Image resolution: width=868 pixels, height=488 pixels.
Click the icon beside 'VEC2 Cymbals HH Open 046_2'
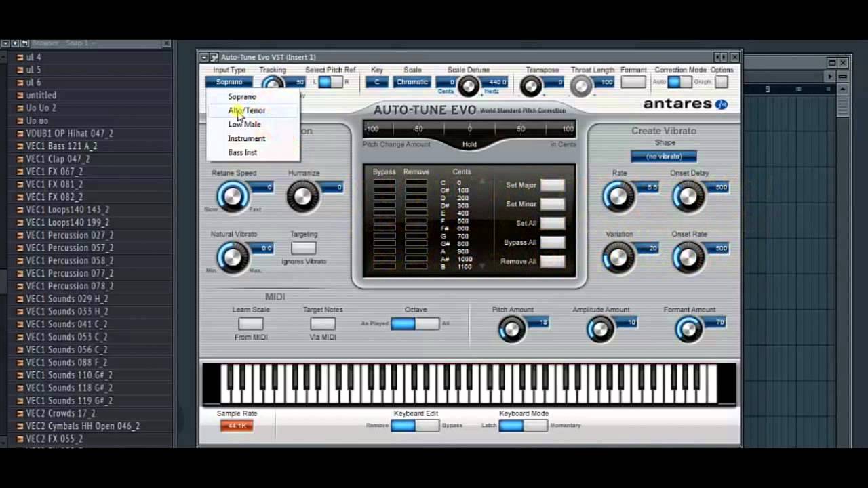pos(20,426)
